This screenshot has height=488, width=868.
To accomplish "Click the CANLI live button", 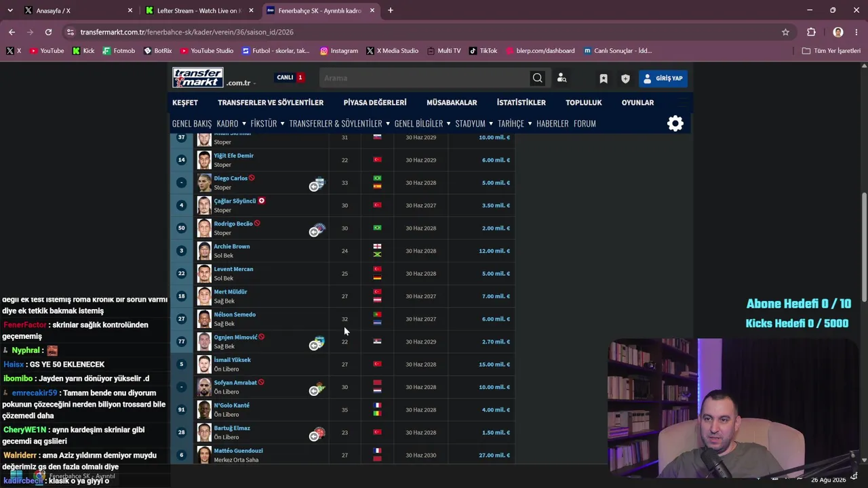I will click(290, 77).
